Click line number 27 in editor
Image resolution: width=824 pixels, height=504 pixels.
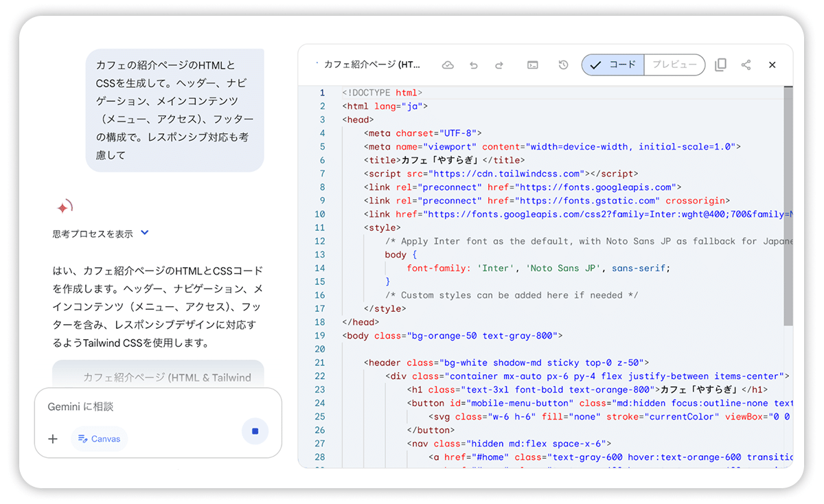319,444
